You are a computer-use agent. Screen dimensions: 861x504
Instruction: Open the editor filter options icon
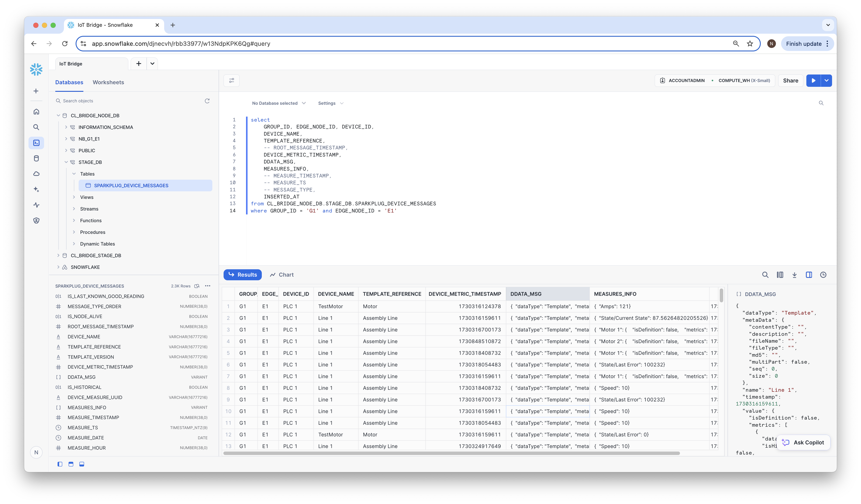[231, 81]
